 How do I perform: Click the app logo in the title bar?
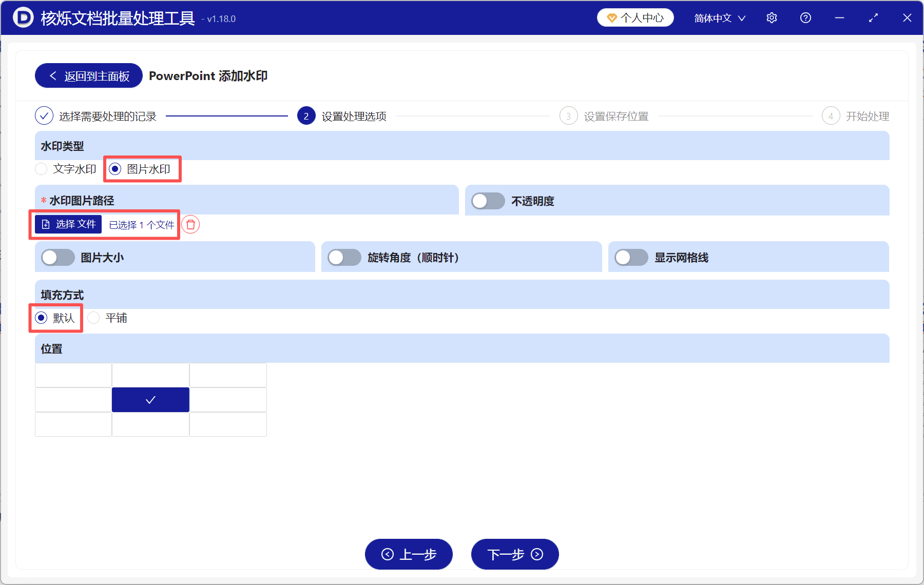click(22, 17)
